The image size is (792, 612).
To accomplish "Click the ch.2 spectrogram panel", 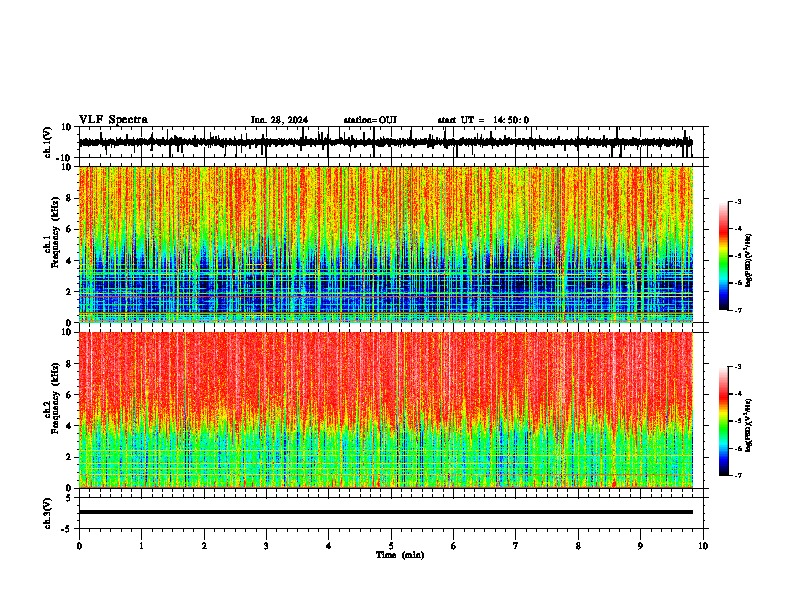I will coord(386,410).
